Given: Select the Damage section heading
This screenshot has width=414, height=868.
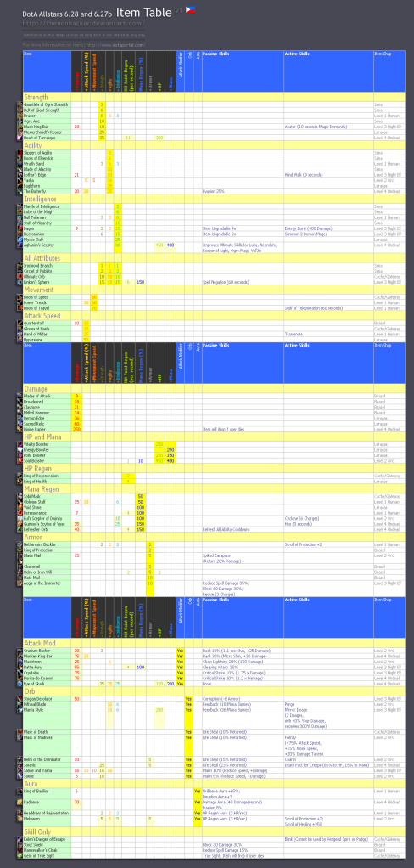Looking at the screenshot, I should [x=36, y=390].
